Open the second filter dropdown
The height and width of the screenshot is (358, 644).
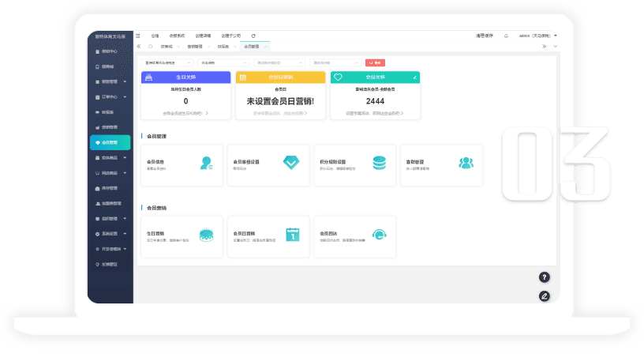pyautogui.click(x=223, y=62)
